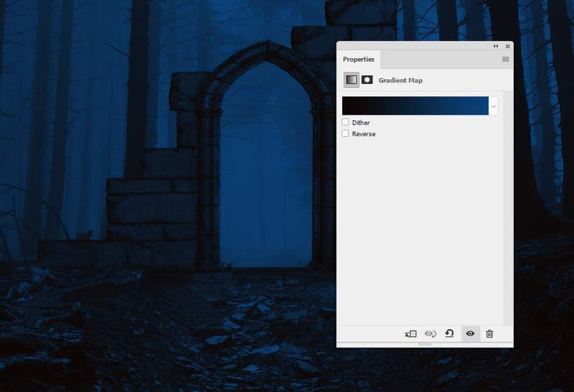Image resolution: width=574 pixels, height=392 pixels.
Task: Toggle adjustment layer visibility eye
Action: (471, 333)
